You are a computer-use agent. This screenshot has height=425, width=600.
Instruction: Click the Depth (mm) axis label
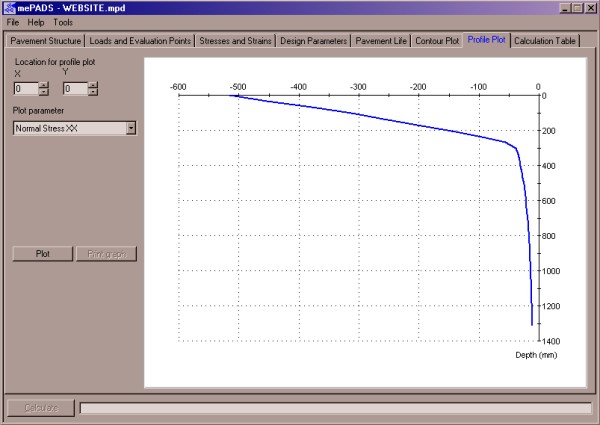coord(536,355)
